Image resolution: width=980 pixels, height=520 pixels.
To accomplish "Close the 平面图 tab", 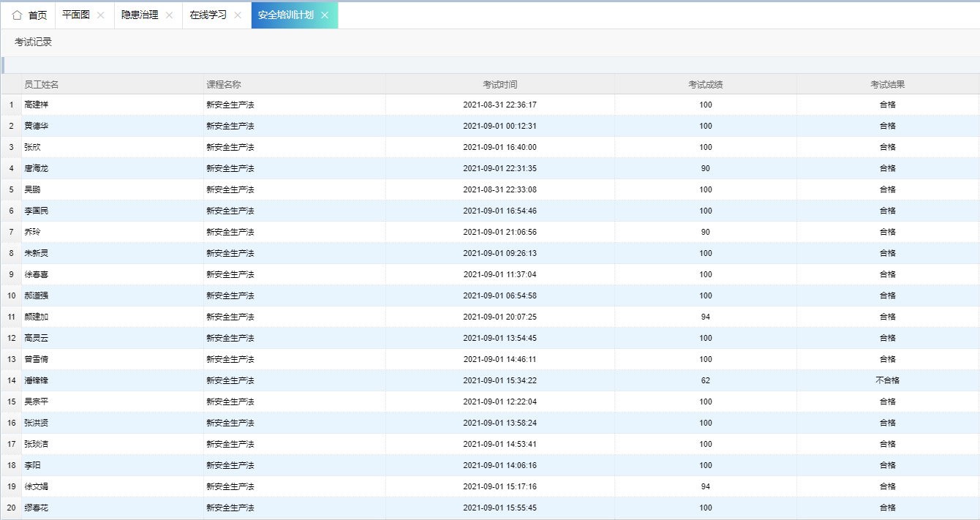I will 101,15.
